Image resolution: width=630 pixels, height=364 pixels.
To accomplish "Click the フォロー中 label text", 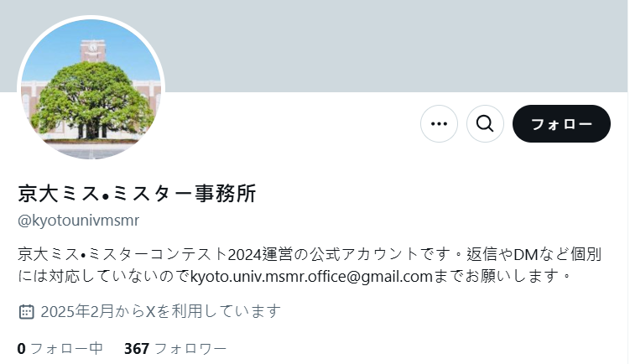I will click(67, 348).
